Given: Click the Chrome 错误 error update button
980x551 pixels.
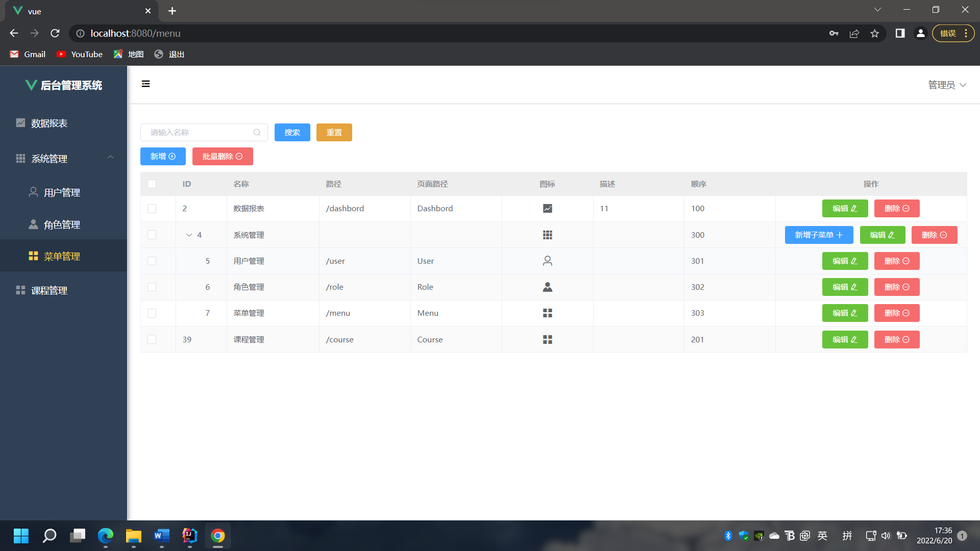Looking at the screenshot, I should click(x=953, y=33).
